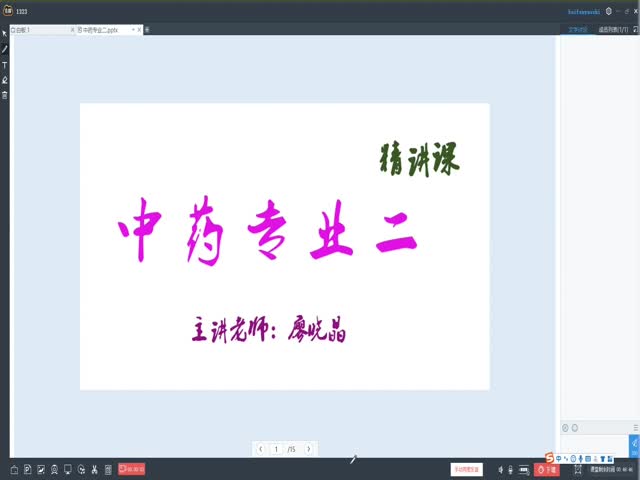Toggle the microphone icon
This screenshot has width=640, height=480.
[x=510, y=470]
